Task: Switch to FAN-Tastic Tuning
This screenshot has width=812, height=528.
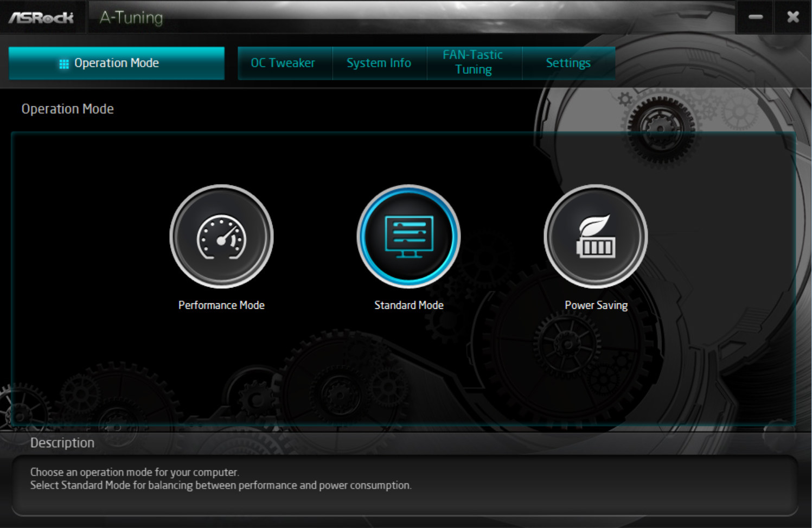Action: click(472, 62)
